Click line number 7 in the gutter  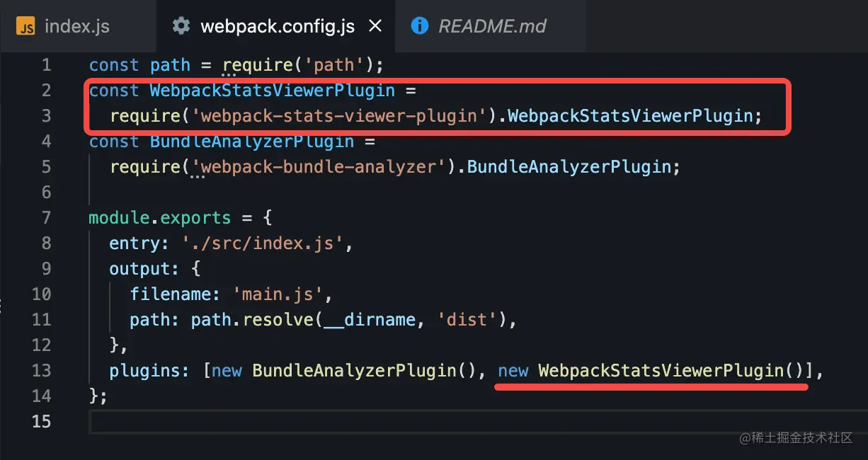click(x=46, y=218)
